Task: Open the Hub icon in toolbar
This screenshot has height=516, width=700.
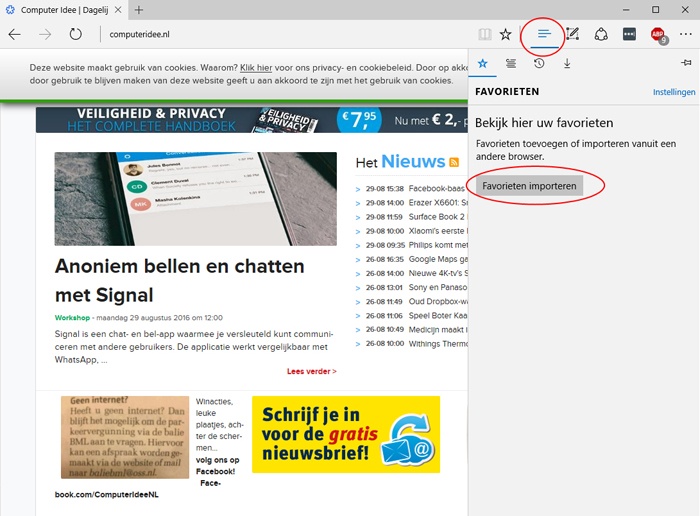Action: 544,34
